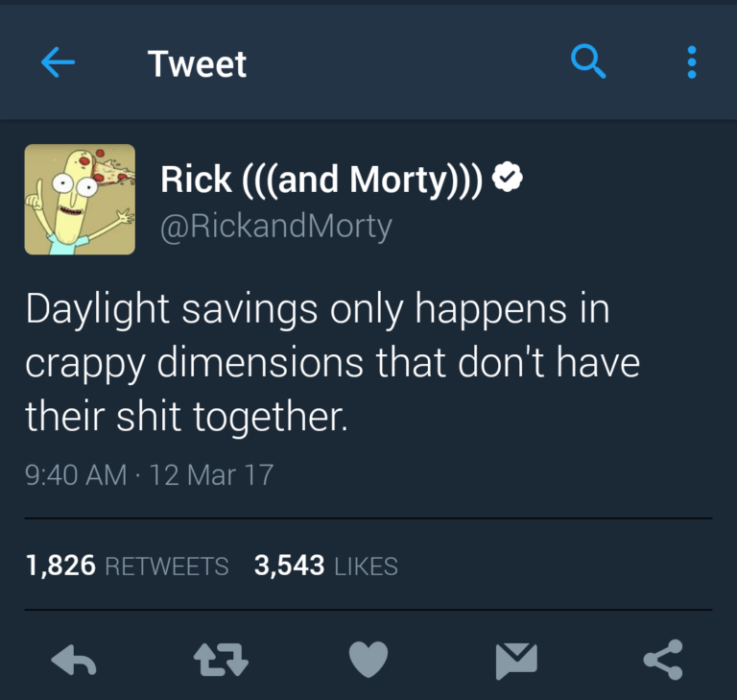Screen dimensions: 737x700
Task: Open search with the magnifying glass icon
Action: [588, 61]
